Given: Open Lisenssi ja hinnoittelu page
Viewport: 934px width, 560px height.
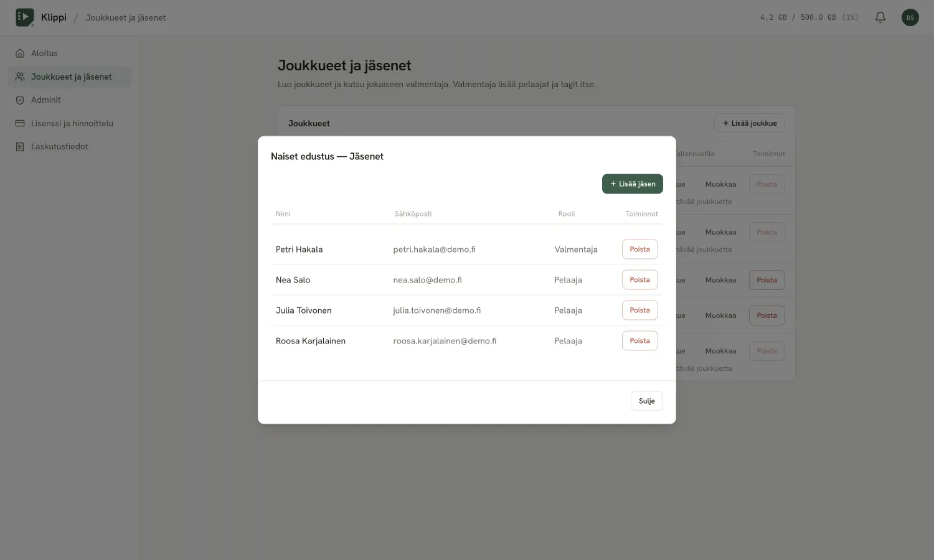Looking at the screenshot, I should click(x=70, y=123).
